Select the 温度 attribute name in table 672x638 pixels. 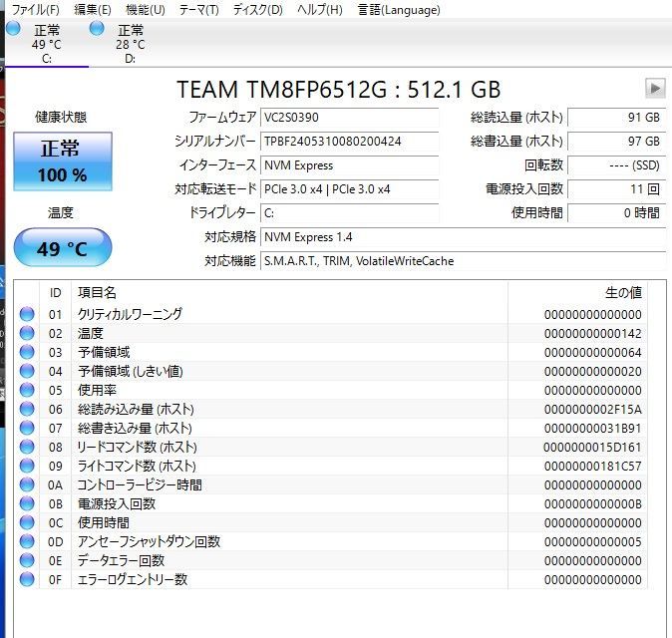[91, 333]
